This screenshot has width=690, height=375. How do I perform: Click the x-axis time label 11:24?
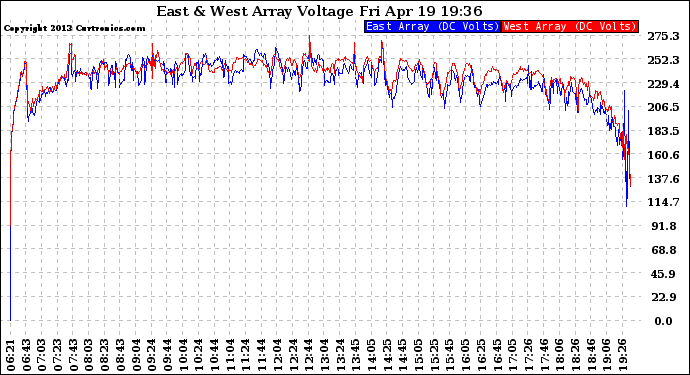(246, 355)
